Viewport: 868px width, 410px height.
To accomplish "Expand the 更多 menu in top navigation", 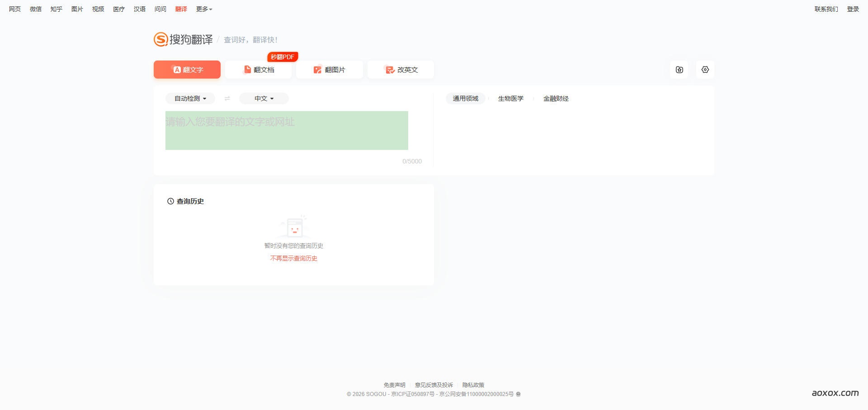I will point(204,9).
